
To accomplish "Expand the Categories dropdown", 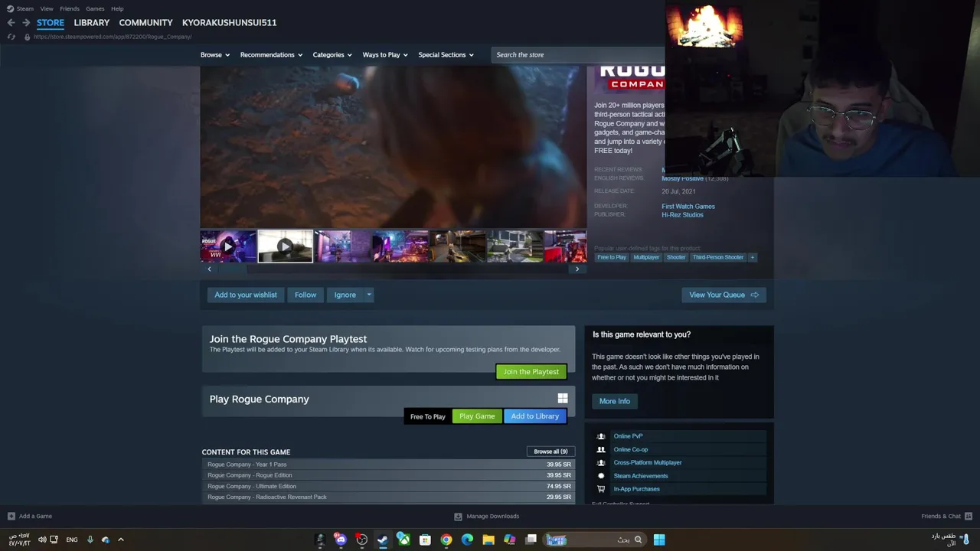I will pyautogui.click(x=332, y=55).
